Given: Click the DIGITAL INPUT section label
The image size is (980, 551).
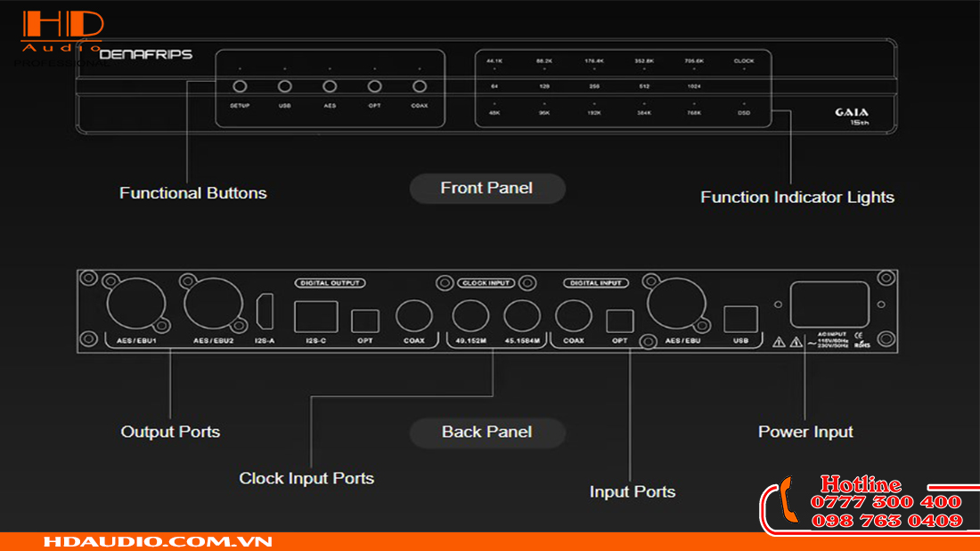Looking at the screenshot, I should click(596, 283).
